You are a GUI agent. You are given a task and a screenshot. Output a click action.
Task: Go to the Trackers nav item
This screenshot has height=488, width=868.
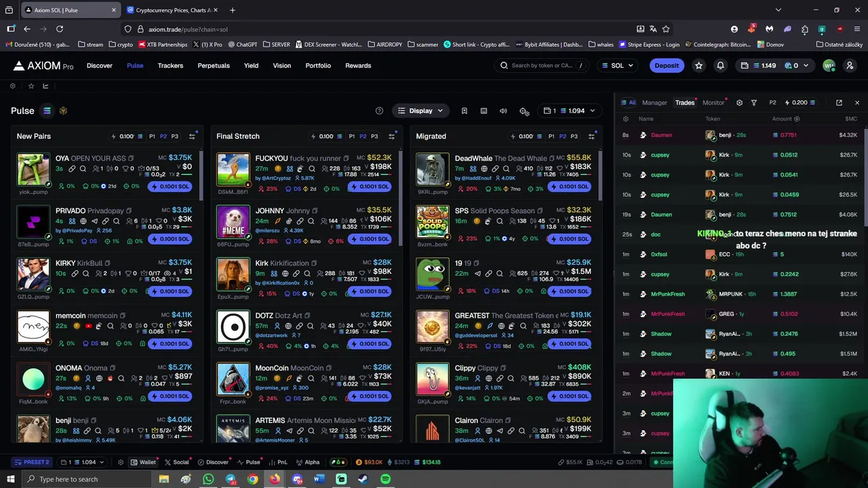170,66
